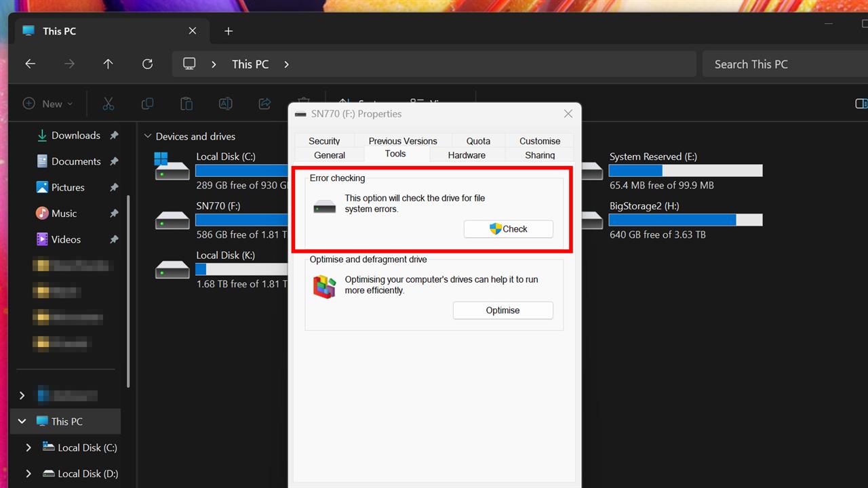
Task: Open the New item dropdown
Action: (x=47, y=104)
